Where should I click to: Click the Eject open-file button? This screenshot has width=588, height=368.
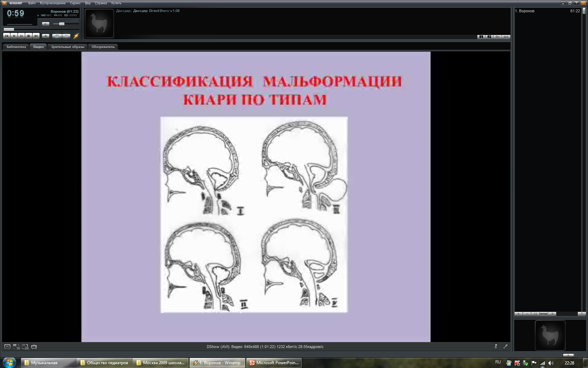[45, 36]
